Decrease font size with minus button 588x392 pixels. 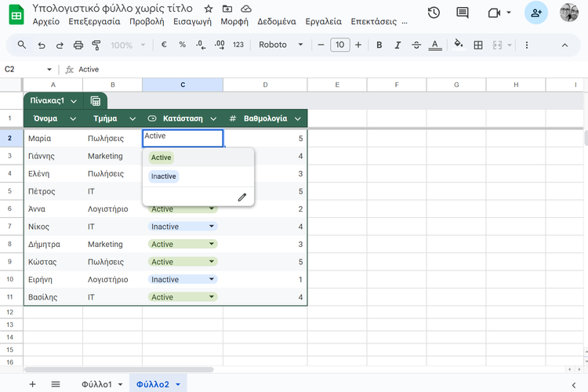point(321,45)
